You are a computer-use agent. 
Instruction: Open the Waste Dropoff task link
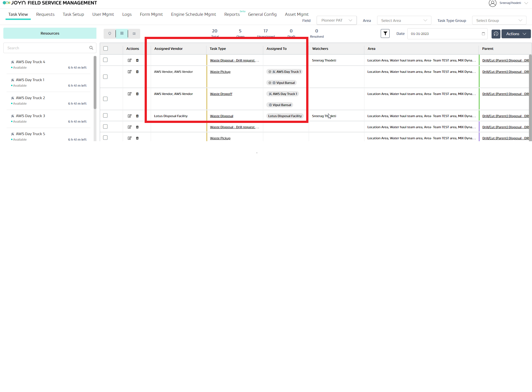pos(221,94)
